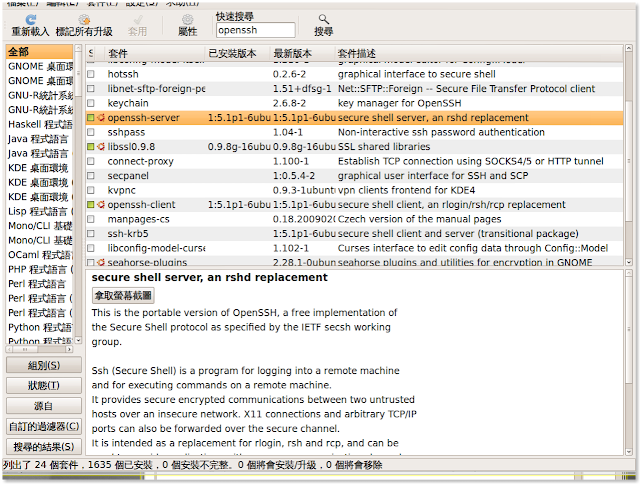Select the ssh-krb5 package name
This screenshot has width=640, height=484.
click(x=128, y=234)
